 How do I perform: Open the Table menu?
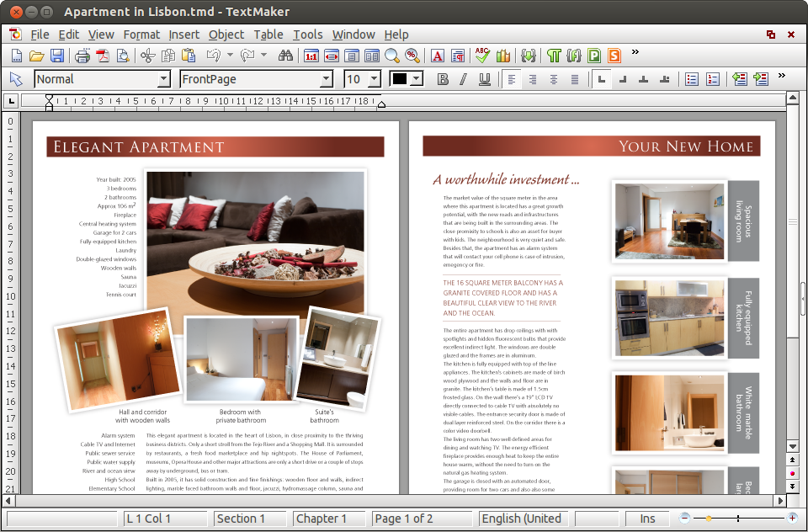tap(268, 35)
